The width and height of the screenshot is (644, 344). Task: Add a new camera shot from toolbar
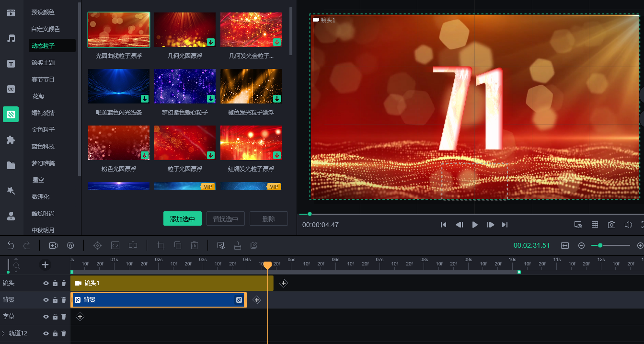tap(53, 245)
